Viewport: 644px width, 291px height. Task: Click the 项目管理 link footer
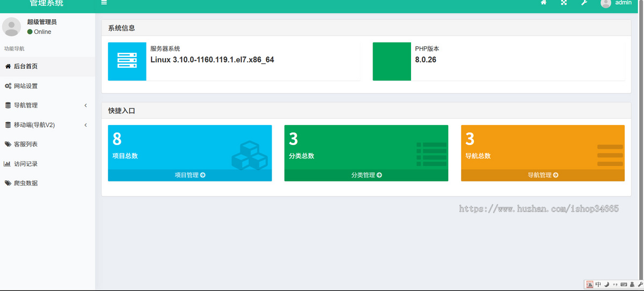(190, 175)
